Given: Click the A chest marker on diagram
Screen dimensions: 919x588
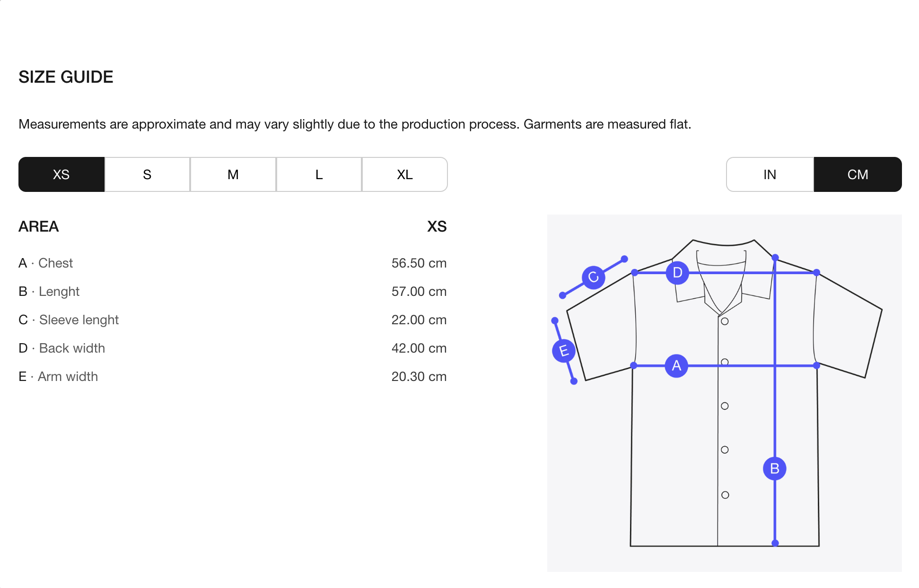Looking at the screenshot, I should point(676,366).
